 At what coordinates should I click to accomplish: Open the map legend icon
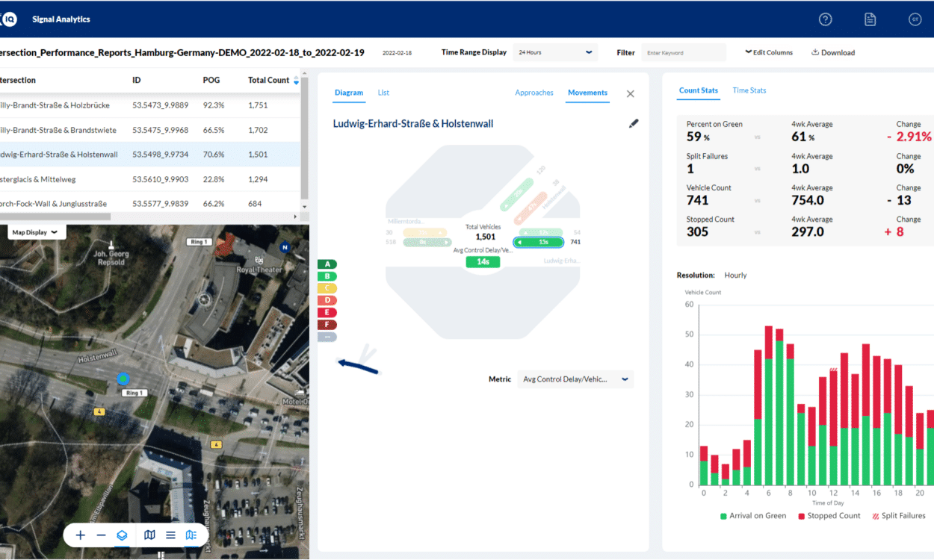pyautogui.click(x=191, y=535)
